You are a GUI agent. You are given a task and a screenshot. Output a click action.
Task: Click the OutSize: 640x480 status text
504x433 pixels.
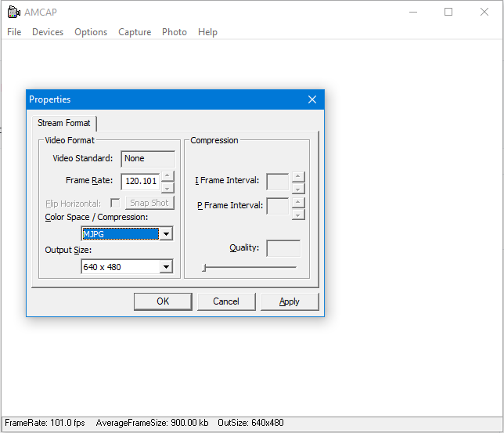(x=250, y=423)
